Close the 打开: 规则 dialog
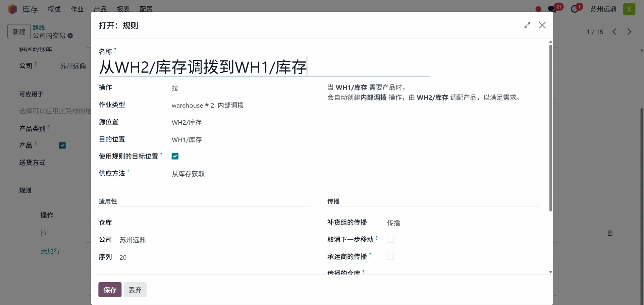This screenshot has height=305, width=644. click(542, 25)
